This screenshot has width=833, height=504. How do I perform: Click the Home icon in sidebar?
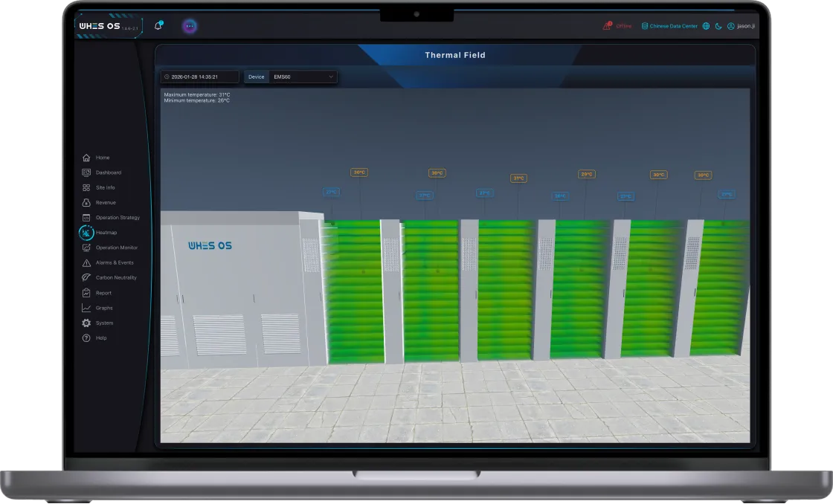[86, 158]
